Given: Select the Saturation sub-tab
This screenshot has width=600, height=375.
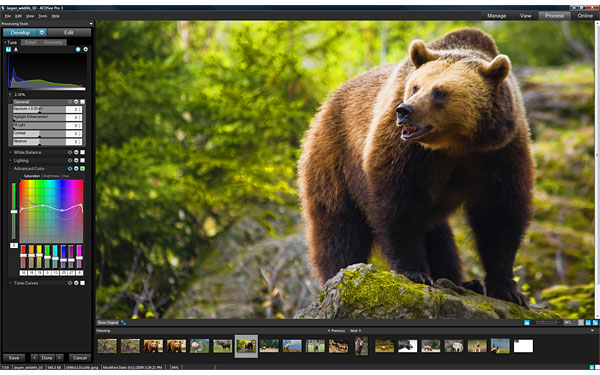Looking at the screenshot, I should [x=32, y=176].
